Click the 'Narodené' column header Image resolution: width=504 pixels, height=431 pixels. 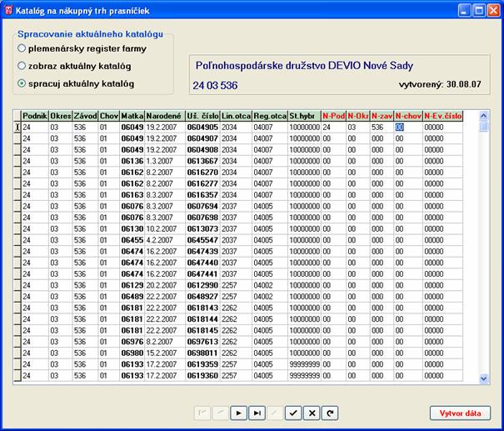[x=165, y=116]
